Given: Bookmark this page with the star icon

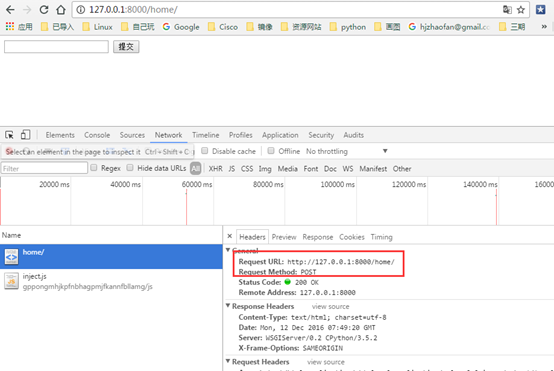Looking at the screenshot, I should pyautogui.click(x=521, y=10).
